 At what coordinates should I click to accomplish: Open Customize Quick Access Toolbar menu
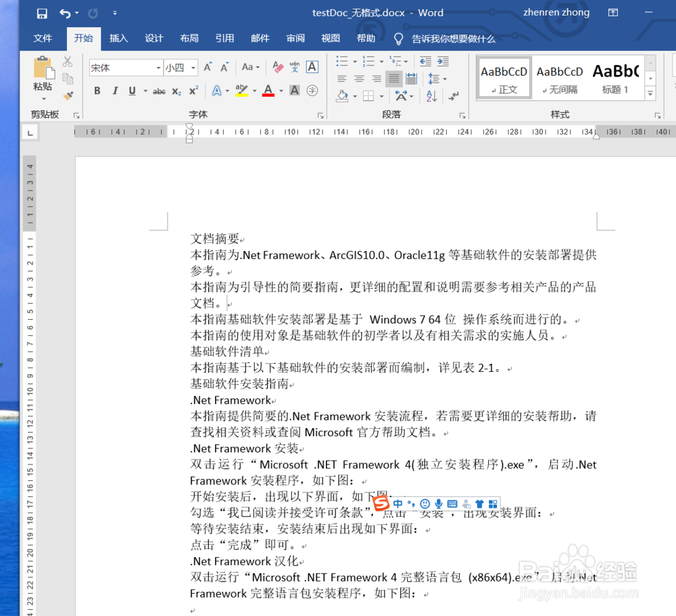115,14
